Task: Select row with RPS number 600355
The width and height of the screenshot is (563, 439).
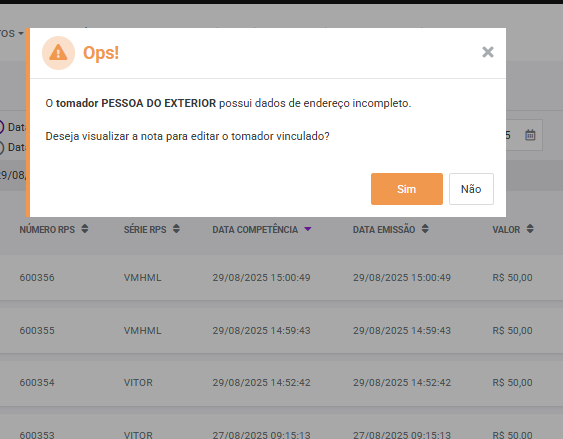Action: [x=282, y=330]
